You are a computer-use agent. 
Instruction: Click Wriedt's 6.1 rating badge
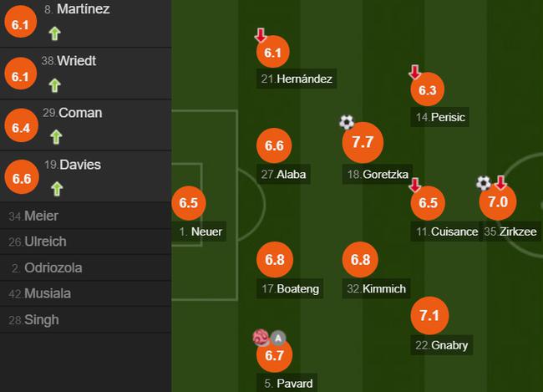(20, 74)
